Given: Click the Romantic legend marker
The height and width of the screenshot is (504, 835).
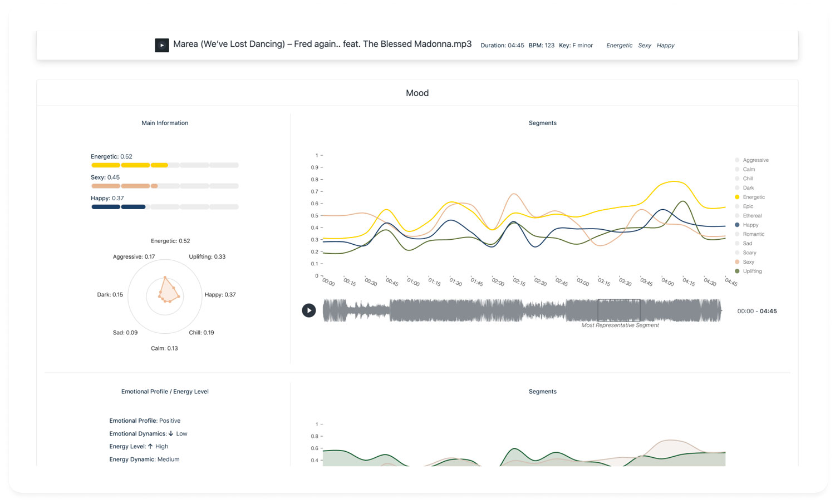Looking at the screenshot, I should point(736,234).
